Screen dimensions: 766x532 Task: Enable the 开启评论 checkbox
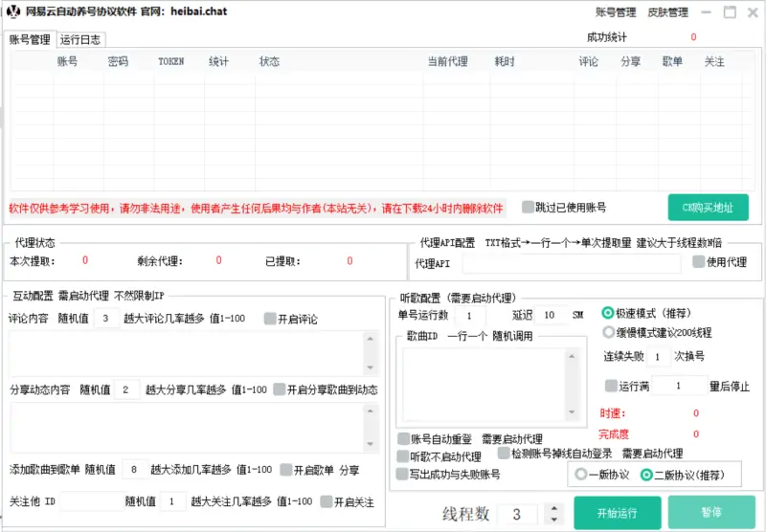click(270, 319)
